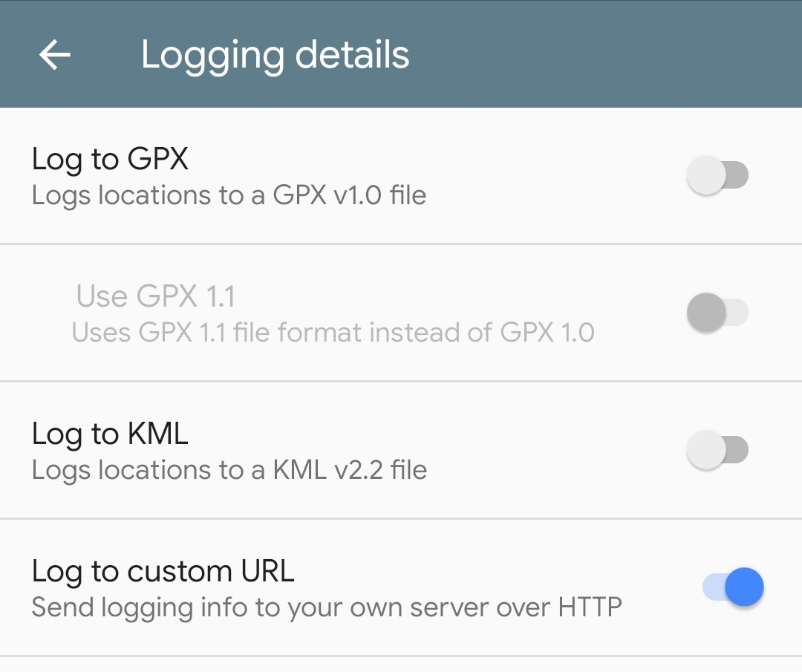Tap "Logs locations to a KML v2.2 file" description
802x672 pixels.
(x=229, y=469)
